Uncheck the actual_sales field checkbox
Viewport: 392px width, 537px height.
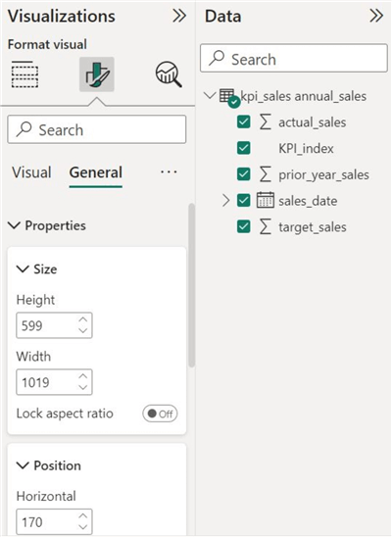click(243, 122)
